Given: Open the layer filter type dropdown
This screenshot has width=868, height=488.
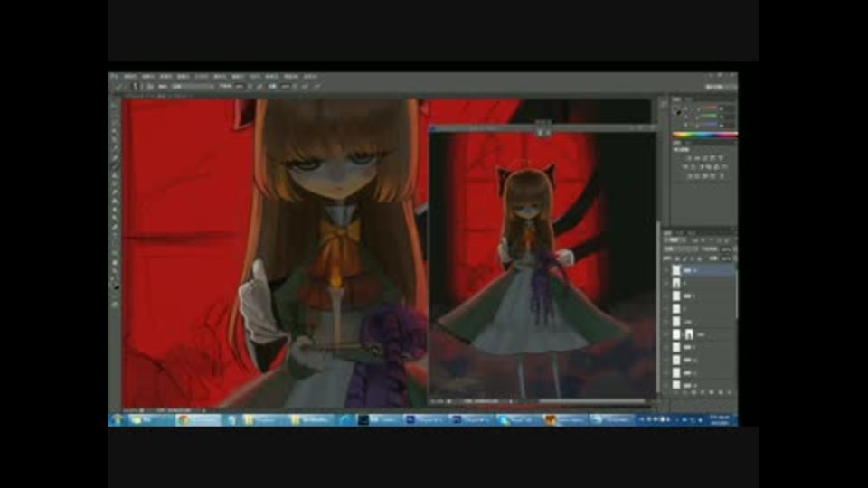Looking at the screenshot, I should tap(675, 240).
